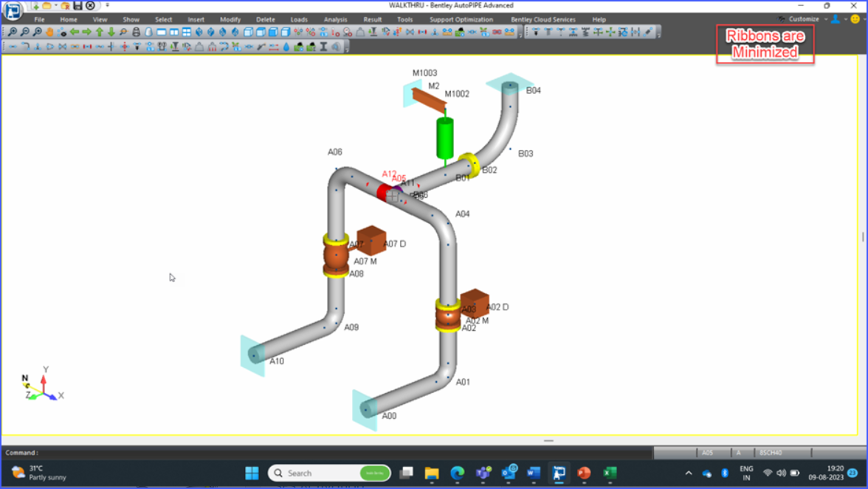
Task: Insert a reducer component
Action: pos(50,47)
